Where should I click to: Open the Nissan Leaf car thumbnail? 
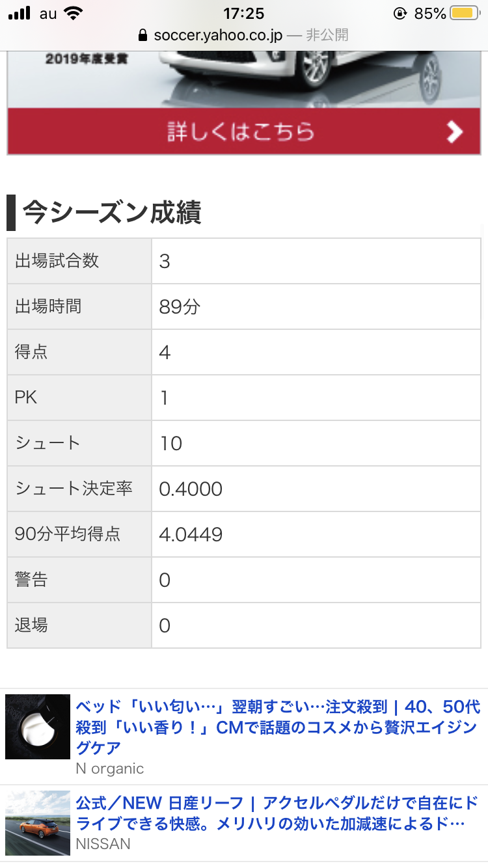(38, 822)
